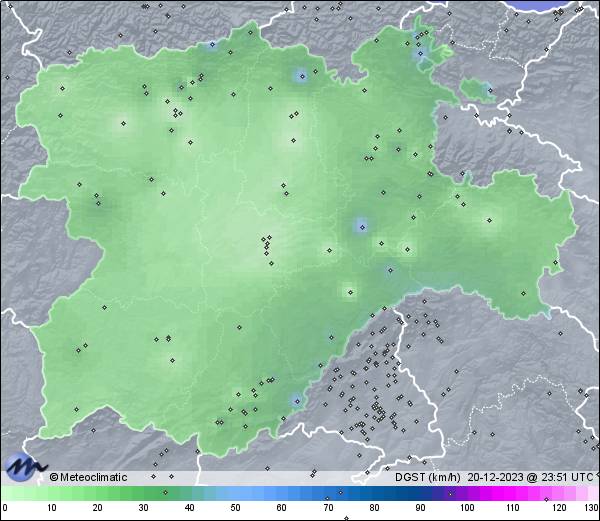600x521 pixels.
Task: Open the ©Meteoclimatic credit text
Action: tap(88, 477)
